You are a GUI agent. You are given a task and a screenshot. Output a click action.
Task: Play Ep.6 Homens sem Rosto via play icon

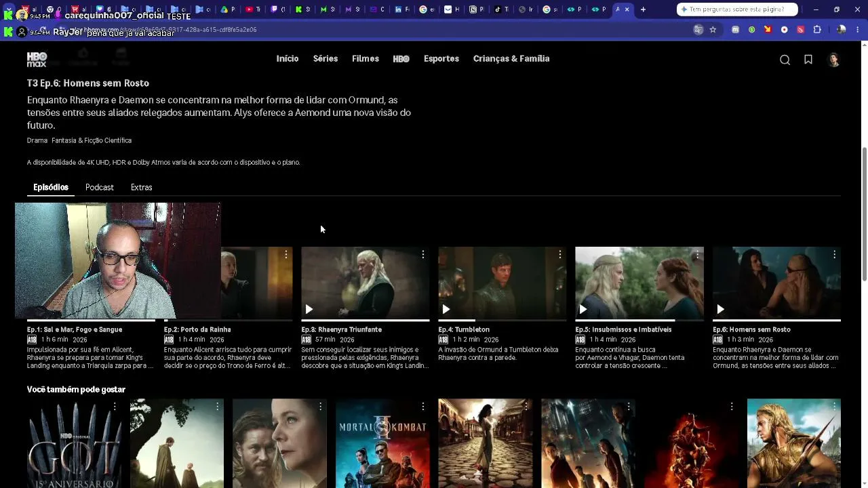tap(720, 309)
